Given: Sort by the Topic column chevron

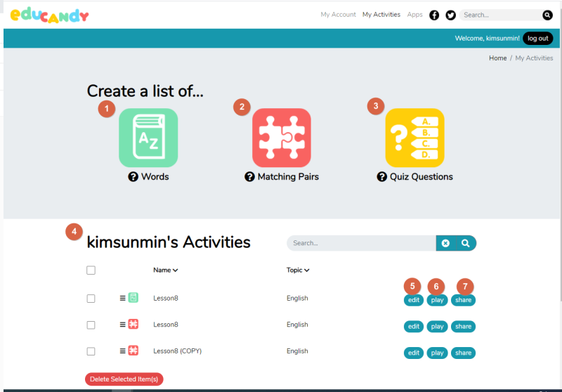Looking at the screenshot, I should 307,270.
